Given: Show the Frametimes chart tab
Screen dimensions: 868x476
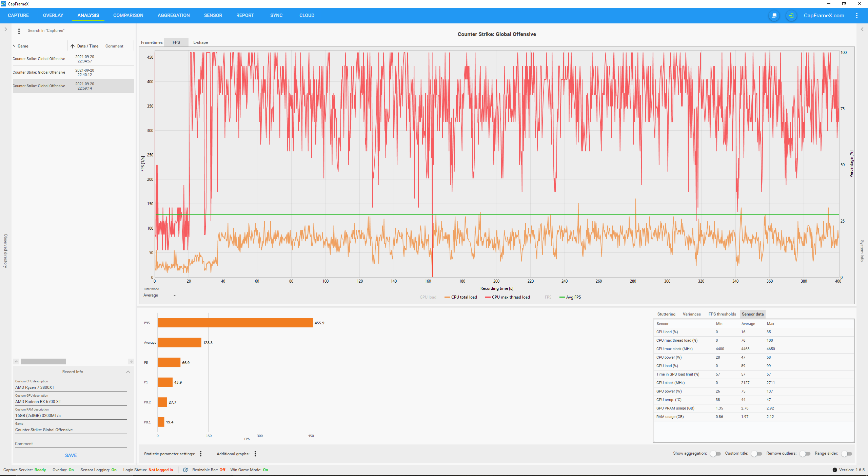Looking at the screenshot, I should 152,42.
